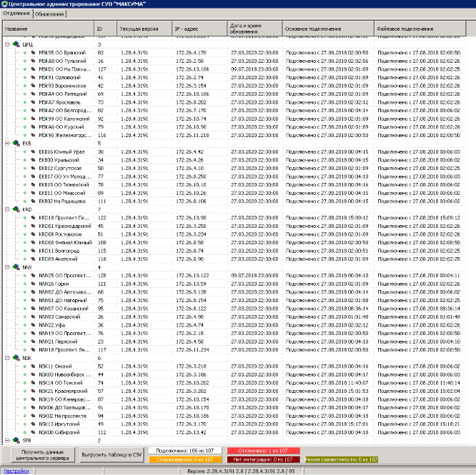Click Выгрузить таблицу в CSV button
This screenshot has width=476, height=475.
coord(111,455)
